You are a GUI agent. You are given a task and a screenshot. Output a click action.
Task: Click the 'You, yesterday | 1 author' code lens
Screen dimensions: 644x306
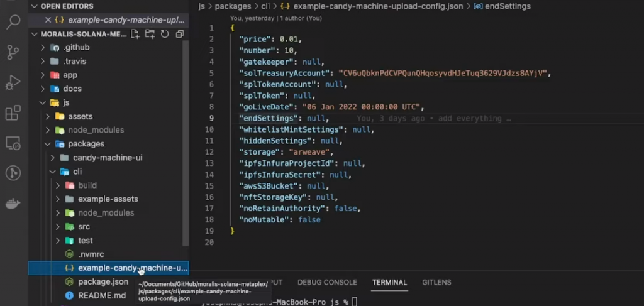tap(275, 18)
